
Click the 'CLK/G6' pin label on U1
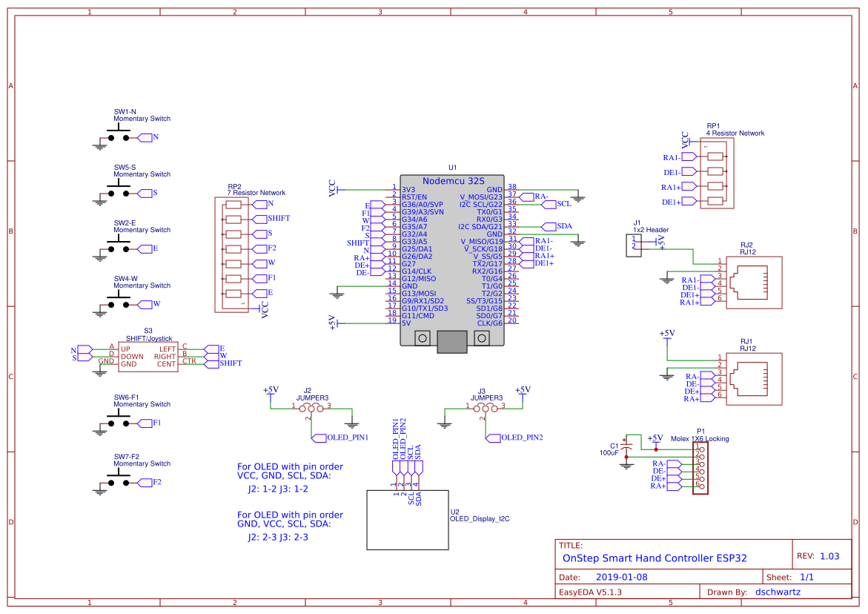coord(490,323)
